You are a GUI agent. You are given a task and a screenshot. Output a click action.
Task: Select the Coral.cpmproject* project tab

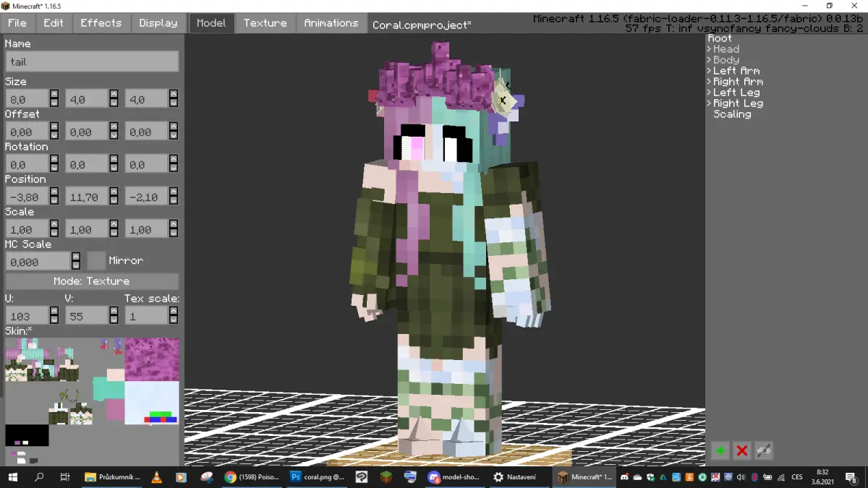pos(422,25)
